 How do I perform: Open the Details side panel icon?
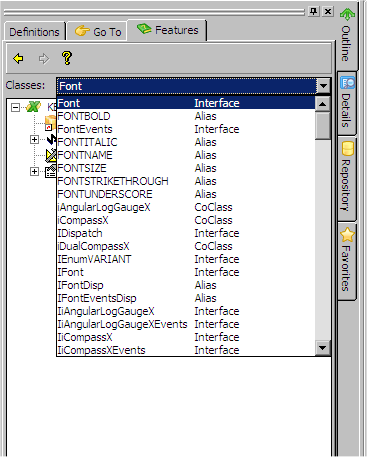pyautogui.click(x=347, y=83)
